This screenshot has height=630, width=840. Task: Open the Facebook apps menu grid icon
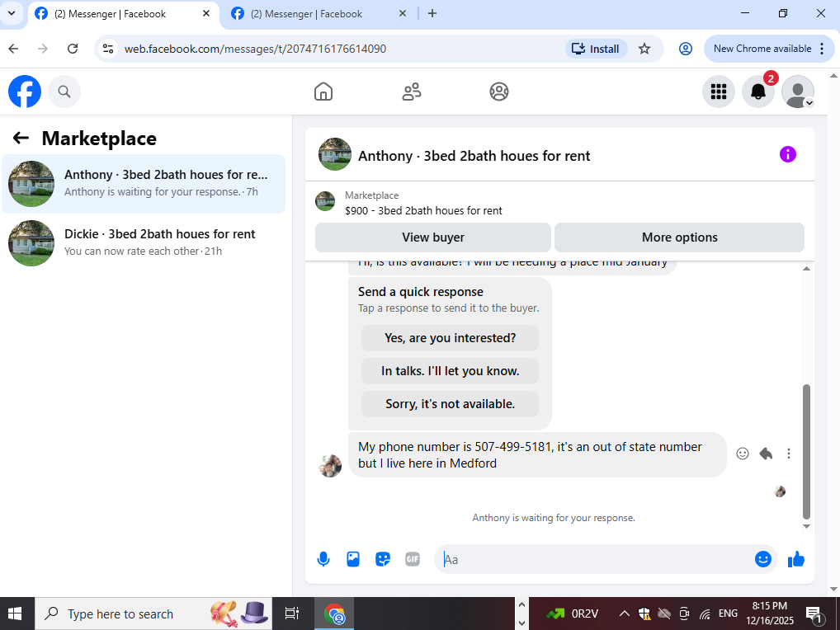pyautogui.click(x=719, y=92)
